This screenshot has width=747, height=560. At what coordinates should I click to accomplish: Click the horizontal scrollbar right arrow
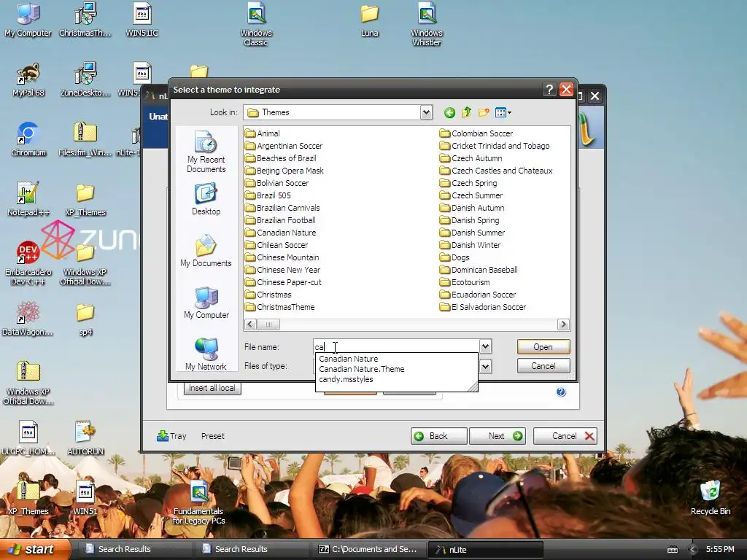[x=563, y=324]
